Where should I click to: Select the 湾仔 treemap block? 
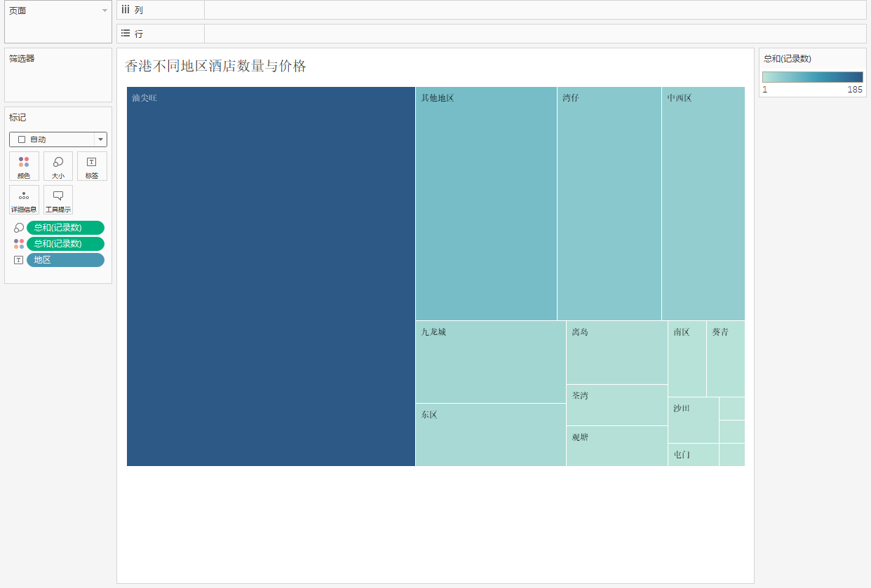(609, 203)
